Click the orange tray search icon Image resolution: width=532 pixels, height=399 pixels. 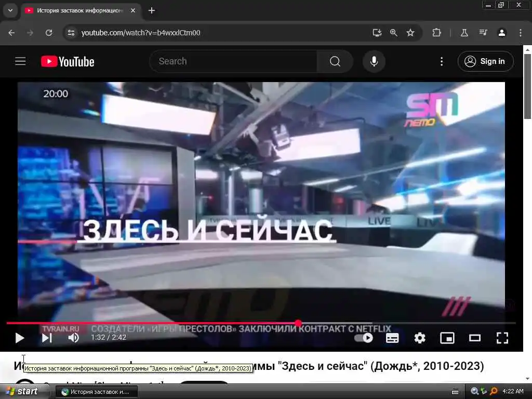coord(494,392)
